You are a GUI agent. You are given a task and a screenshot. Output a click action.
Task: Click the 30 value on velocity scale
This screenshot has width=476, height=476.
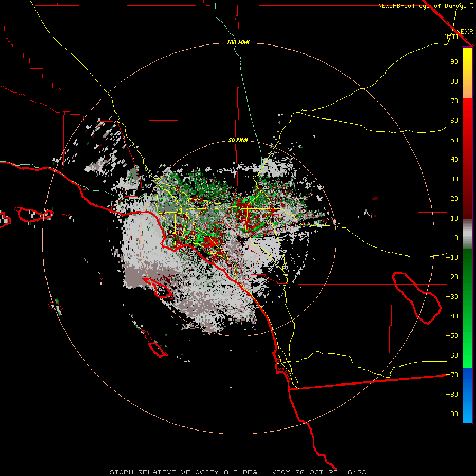click(454, 179)
